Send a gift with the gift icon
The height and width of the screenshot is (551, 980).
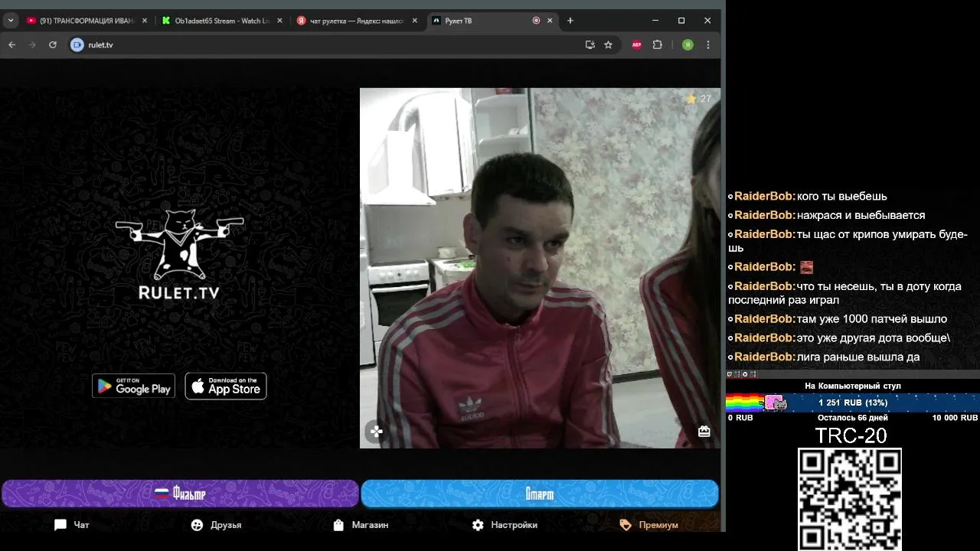[x=704, y=432]
